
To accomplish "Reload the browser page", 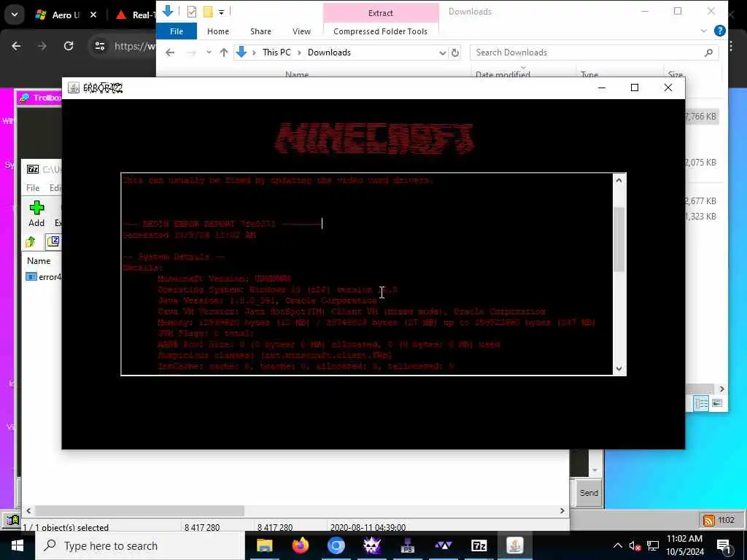I will tap(69, 46).
